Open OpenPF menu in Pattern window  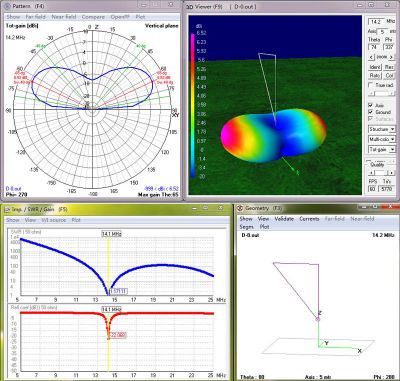(x=120, y=17)
